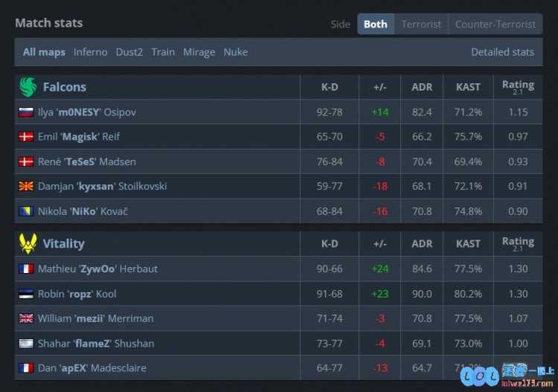Open René 'TeSeS' Madsen player profile
This screenshot has width=558, height=392.
tap(87, 162)
